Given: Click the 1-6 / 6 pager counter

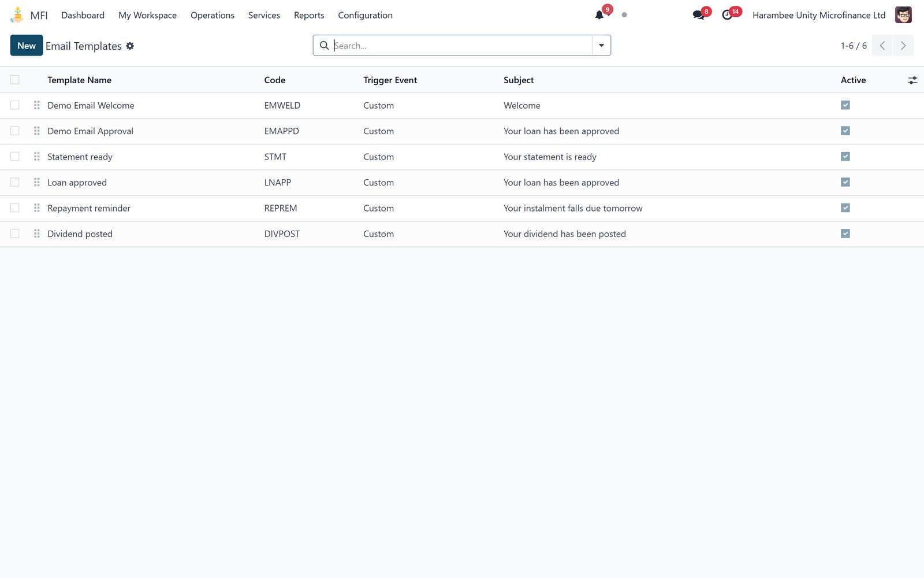Looking at the screenshot, I should (x=854, y=46).
